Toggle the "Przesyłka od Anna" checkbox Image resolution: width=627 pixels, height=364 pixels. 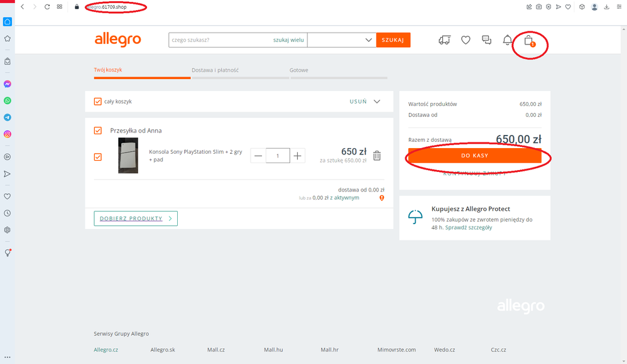97,131
